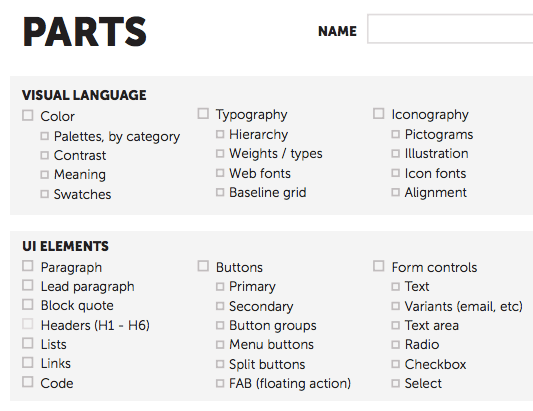The height and width of the screenshot is (411, 533).
Task: Click into the Name text field
Action: click(x=450, y=29)
